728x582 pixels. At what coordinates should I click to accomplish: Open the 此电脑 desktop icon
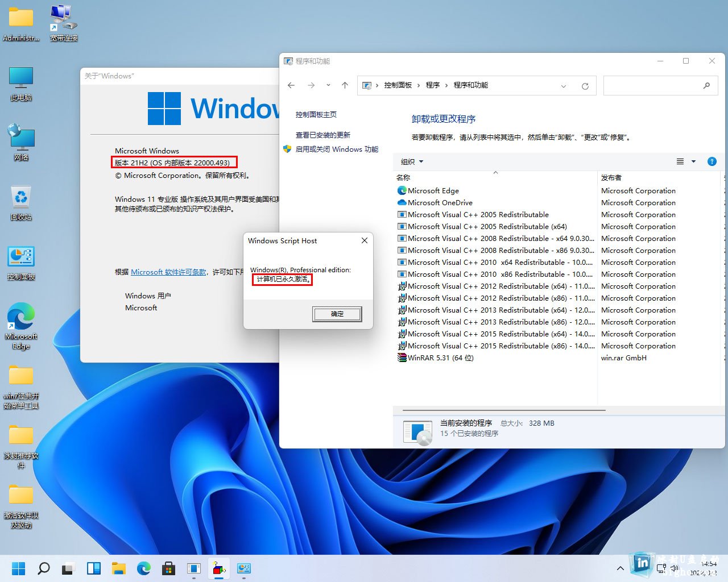click(x=21, y=84)
